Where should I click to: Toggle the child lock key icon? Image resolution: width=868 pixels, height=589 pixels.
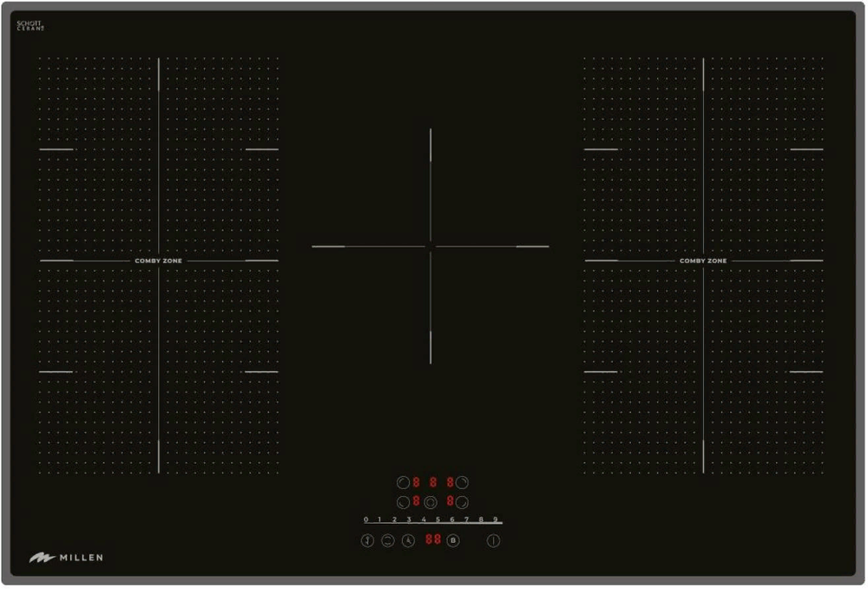367,540
